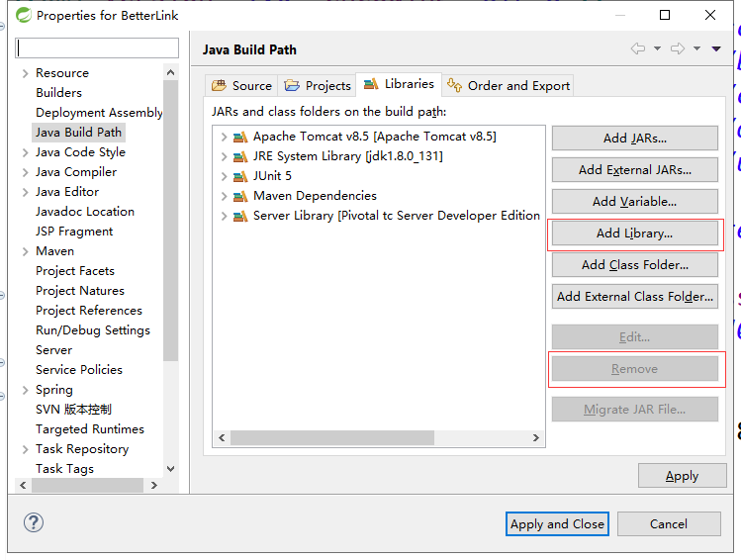Viewport: 741px width, 560px height.
Task: Expand the Java Editor node
Action: pos(25,192)
